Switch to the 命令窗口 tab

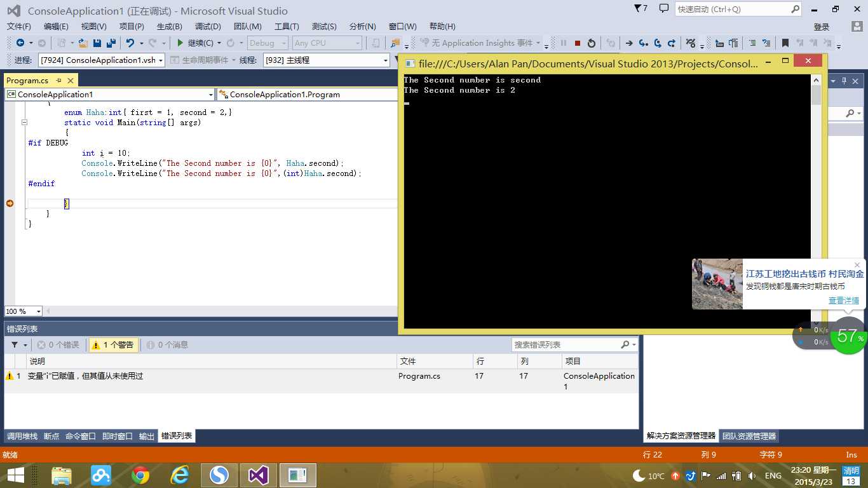[81, 437]
